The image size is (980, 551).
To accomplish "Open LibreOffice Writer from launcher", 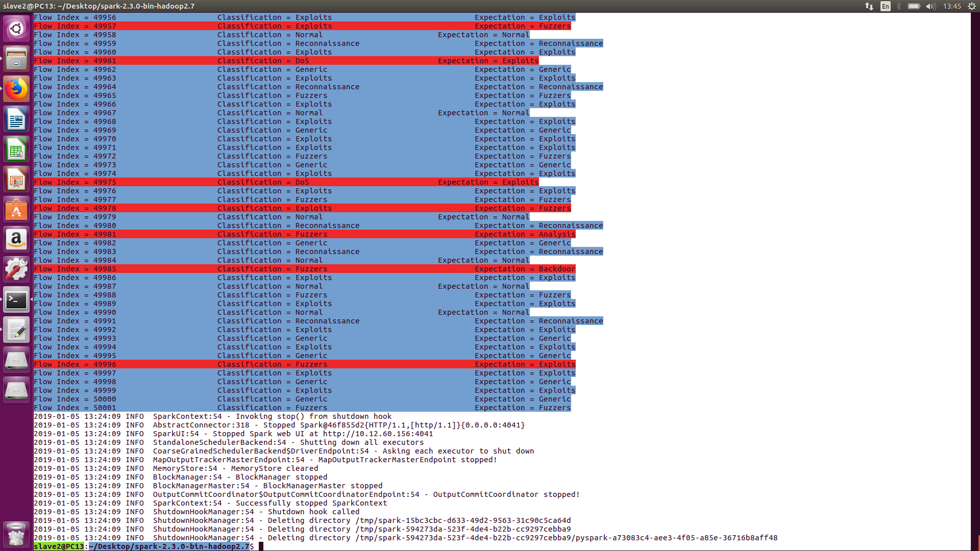I will point(16,119).
